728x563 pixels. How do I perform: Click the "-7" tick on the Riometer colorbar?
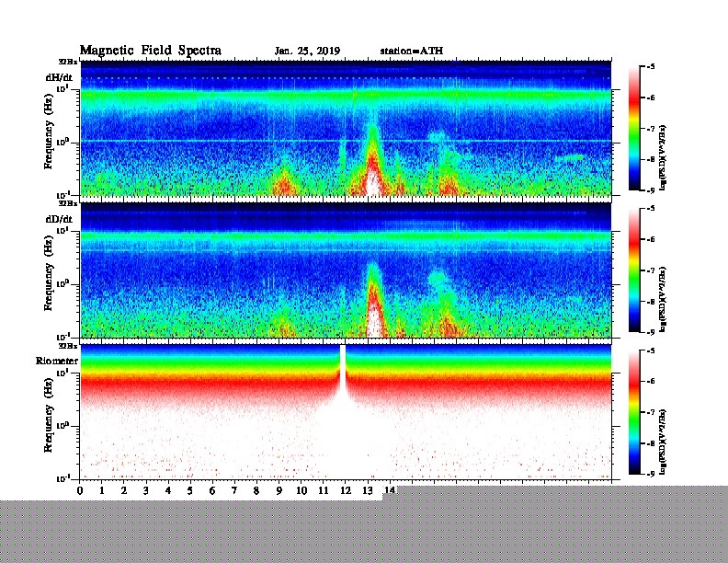click(x=651, y=412)
